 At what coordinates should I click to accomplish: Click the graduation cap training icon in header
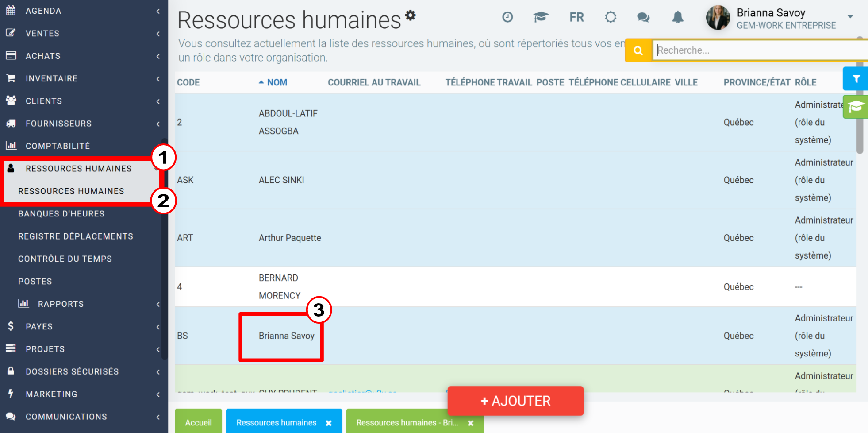[x=541, y=17]
